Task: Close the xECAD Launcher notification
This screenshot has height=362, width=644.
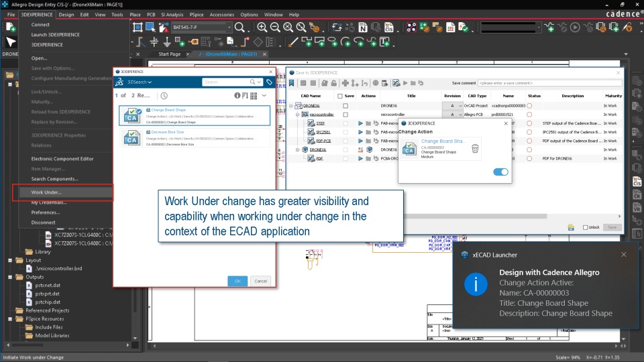Action: [x=623, y=255]
